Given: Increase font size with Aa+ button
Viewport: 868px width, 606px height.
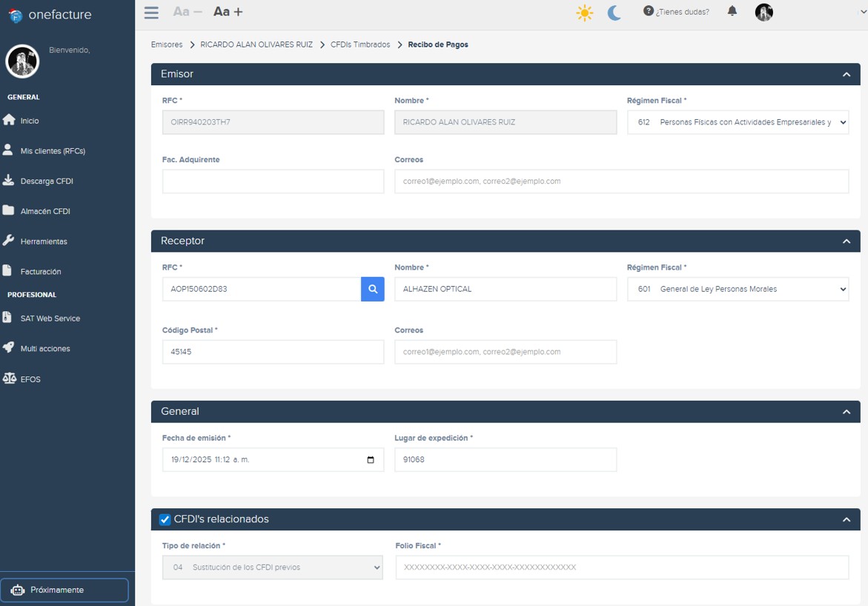Looking at the screenshot, I should click(x=228, y=12).
